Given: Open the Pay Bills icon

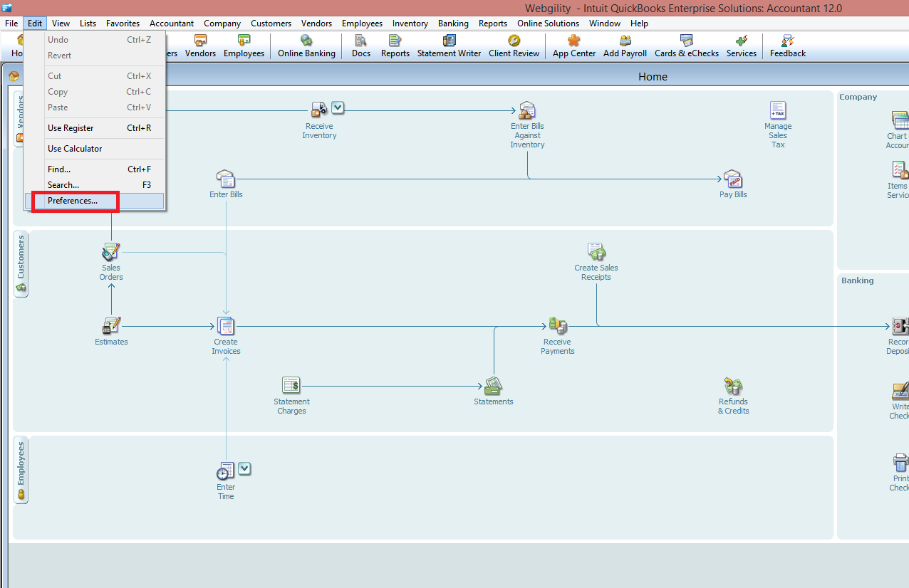Looking at the screenshot, I should [733, 178].
